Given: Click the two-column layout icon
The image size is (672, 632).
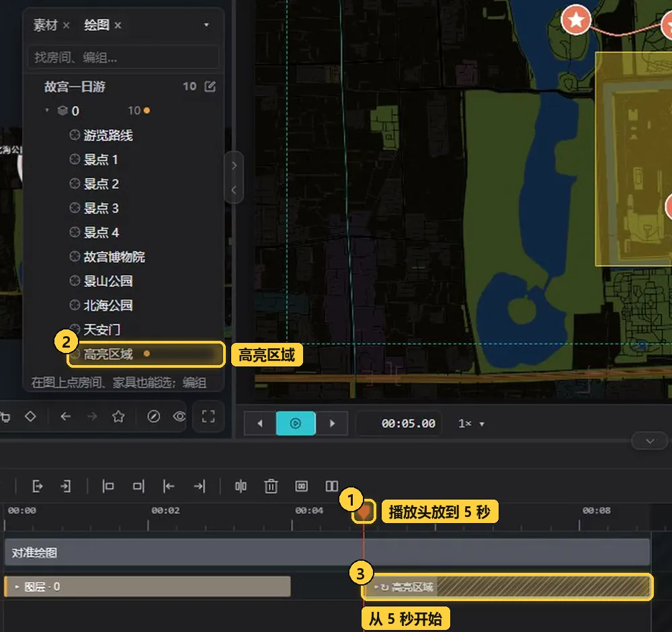Looking at the screenshot, I should point(332,486).
